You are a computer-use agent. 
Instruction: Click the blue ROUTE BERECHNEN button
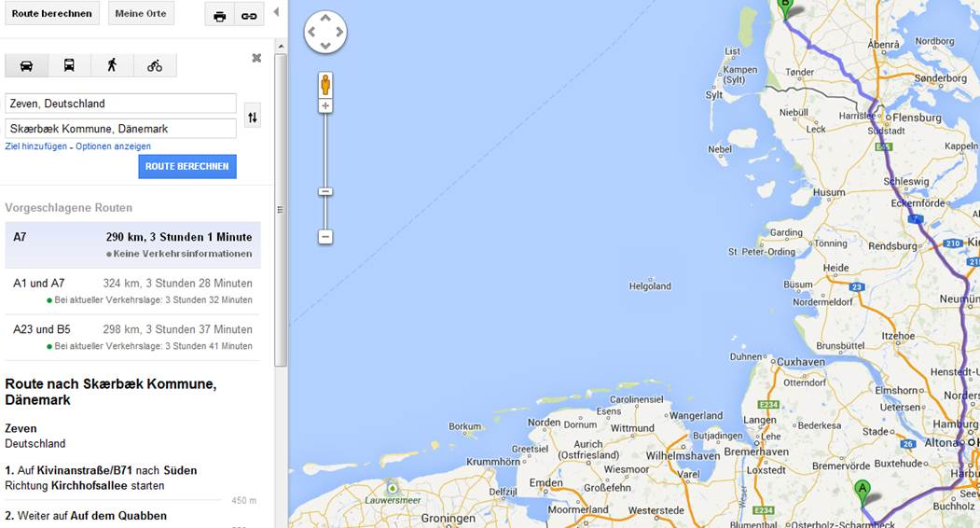click(187, 166)
